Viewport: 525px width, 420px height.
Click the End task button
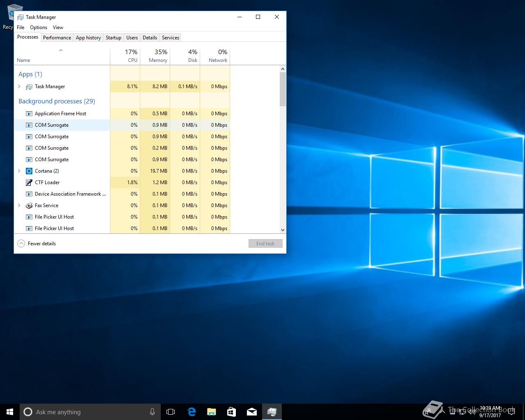265,244
